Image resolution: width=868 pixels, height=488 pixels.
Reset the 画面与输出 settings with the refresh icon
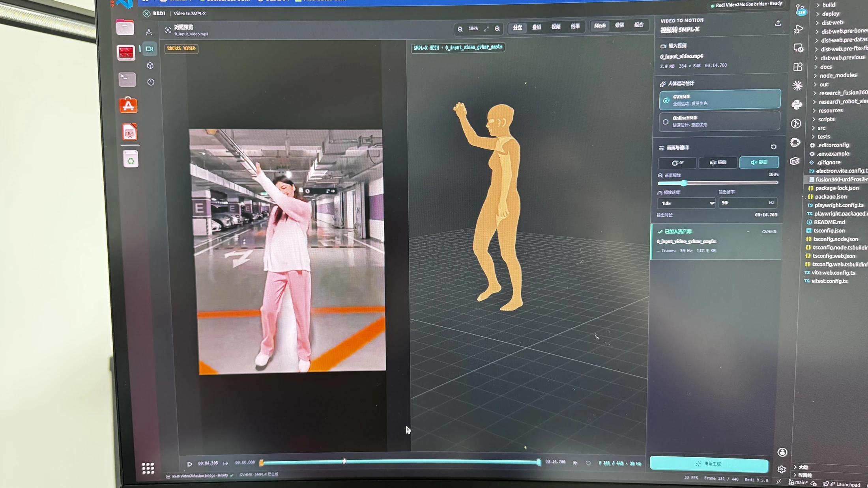coord(773,147)
